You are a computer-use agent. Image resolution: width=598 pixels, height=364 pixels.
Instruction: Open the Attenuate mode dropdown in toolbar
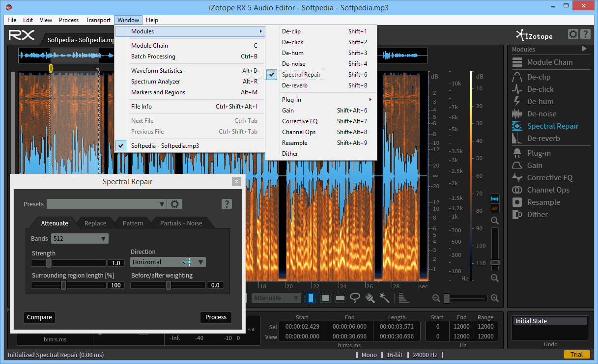click(x=276, y=298)
